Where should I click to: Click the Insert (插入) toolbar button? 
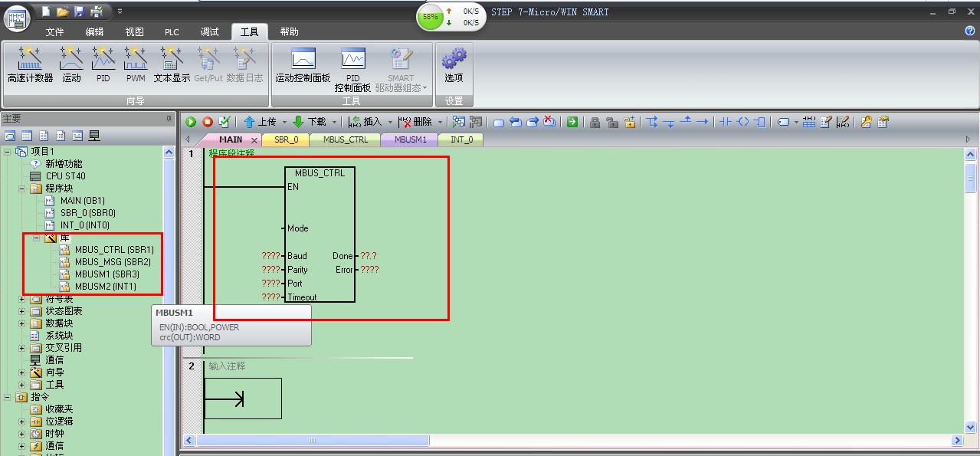tap(365, 122)
